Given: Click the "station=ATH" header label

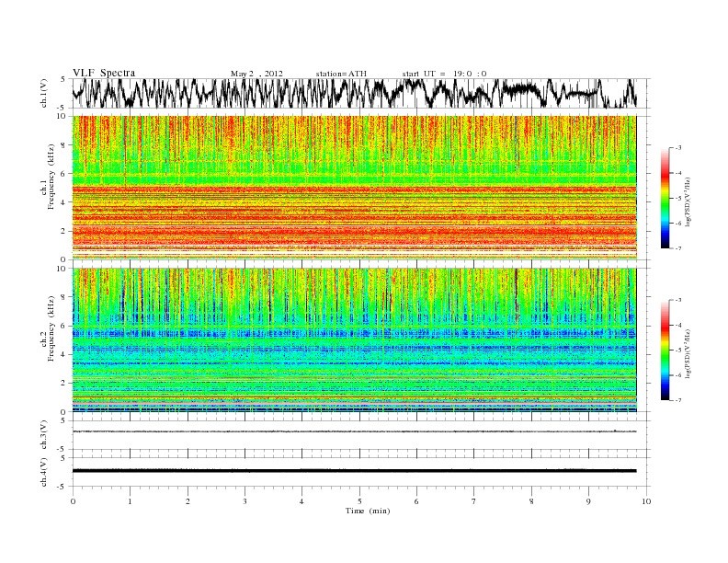Looking at the screenshot, I should pos(341,74).
